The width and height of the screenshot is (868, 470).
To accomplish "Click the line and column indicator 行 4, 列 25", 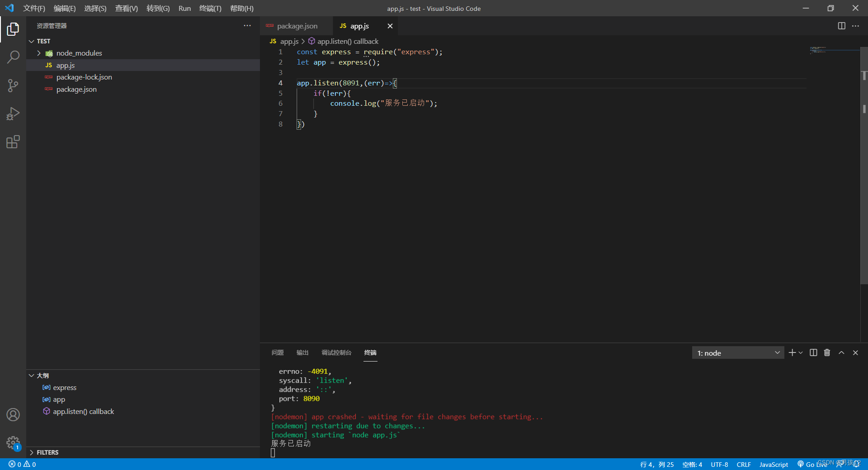I will pyautogui.click(x=657, y=464).
